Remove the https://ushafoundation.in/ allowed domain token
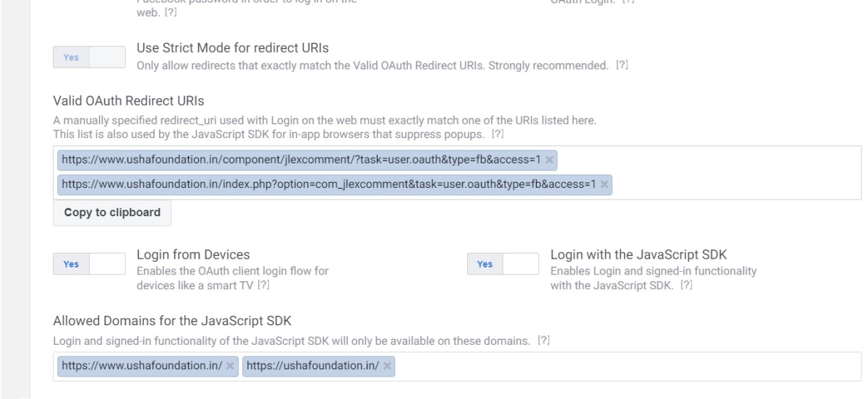Viewport: 868px width, 399px height. coord(388,366)
